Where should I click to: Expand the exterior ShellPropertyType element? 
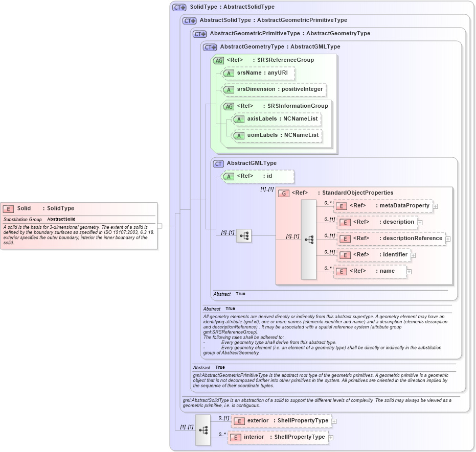point(334,421)
